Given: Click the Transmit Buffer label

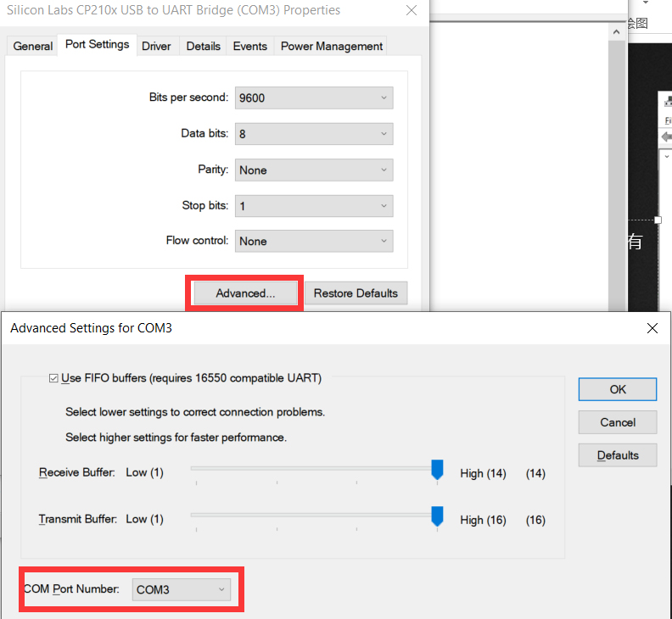Looking at the screenshot, I should [x=77, y=519].
